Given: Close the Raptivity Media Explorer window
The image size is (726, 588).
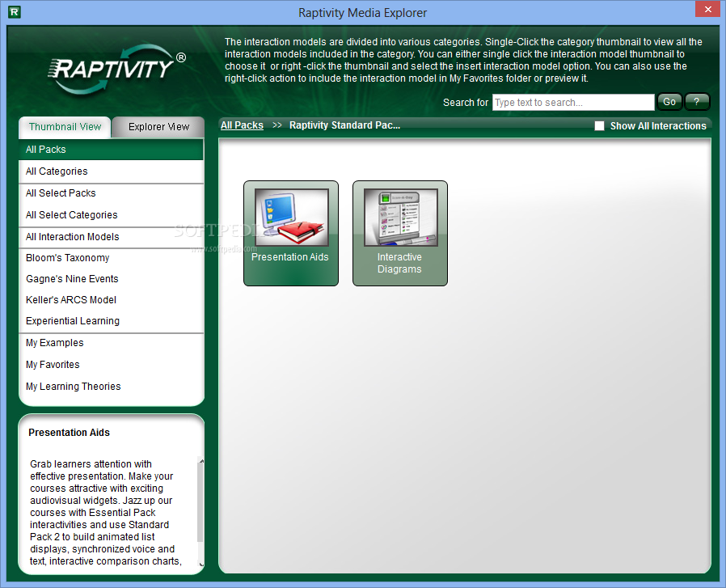Looking at the screenshot, I should click(x=708, y=9).
